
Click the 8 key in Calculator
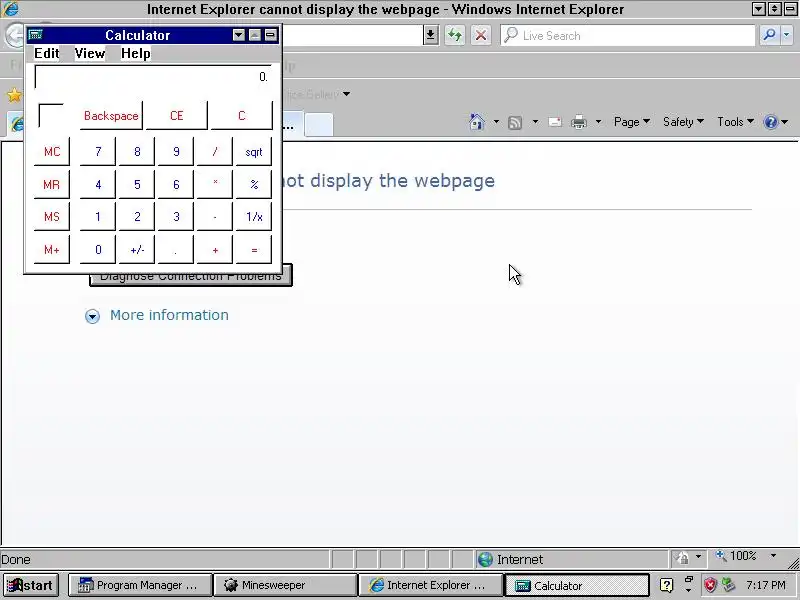coord(137,152)
